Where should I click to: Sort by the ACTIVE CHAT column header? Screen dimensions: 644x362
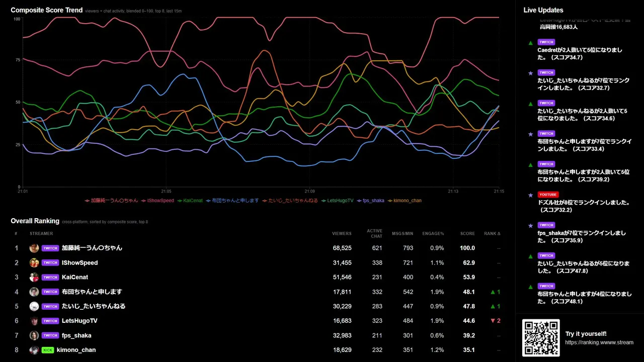tap(374, 234)
